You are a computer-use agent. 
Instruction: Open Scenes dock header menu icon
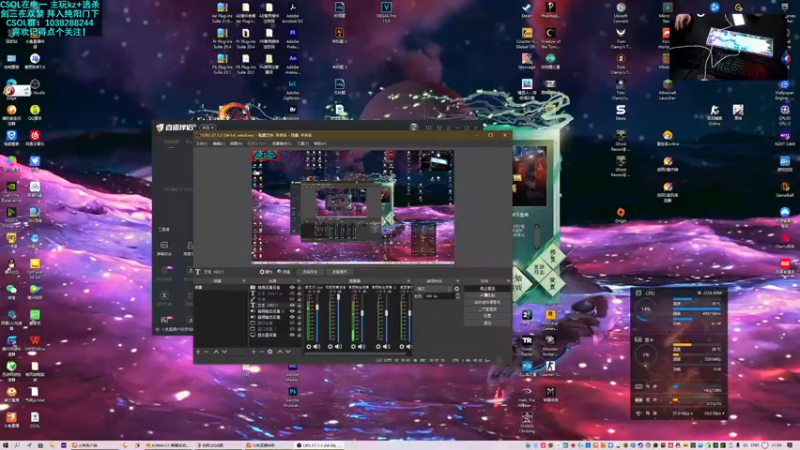click(244, 281)
